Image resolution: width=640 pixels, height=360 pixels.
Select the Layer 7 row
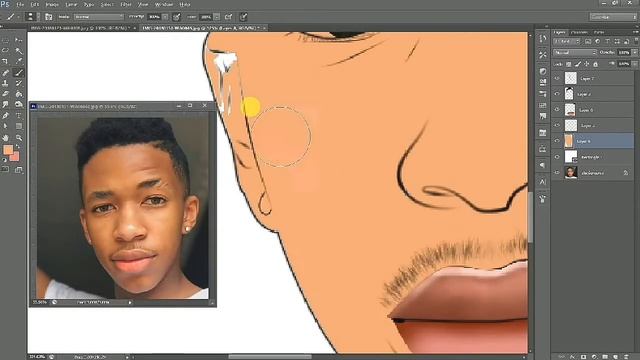tap(593, 78)
